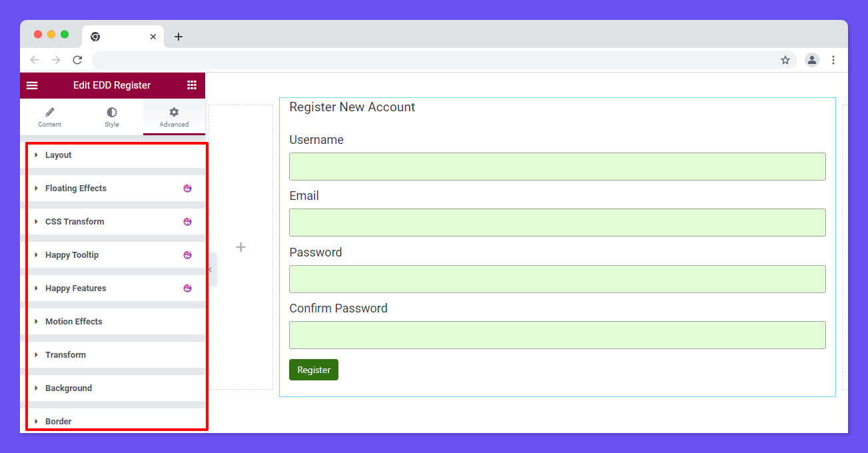Click the green Register button
This screenshot has height=453, width=868.
(x=313, y=369)
